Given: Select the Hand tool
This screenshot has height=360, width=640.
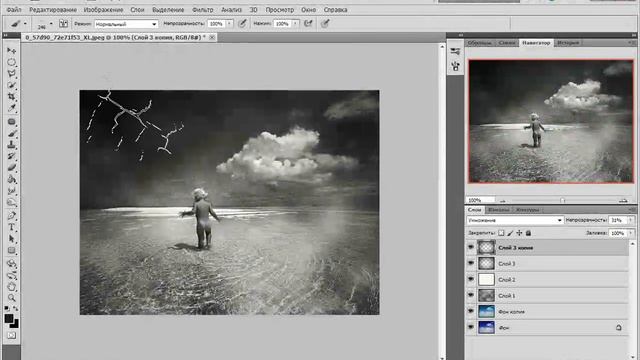Looking at the screenshot, I should (x=11, y=287).
